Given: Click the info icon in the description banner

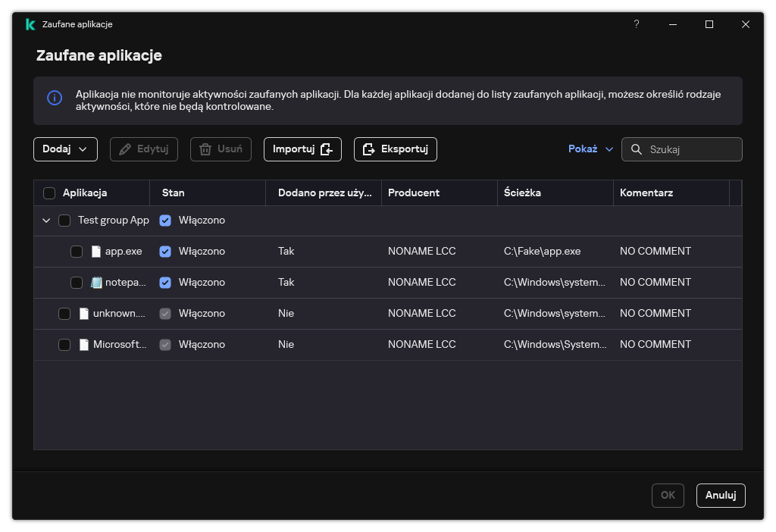Looking at the screenshot, I should 55,98.
